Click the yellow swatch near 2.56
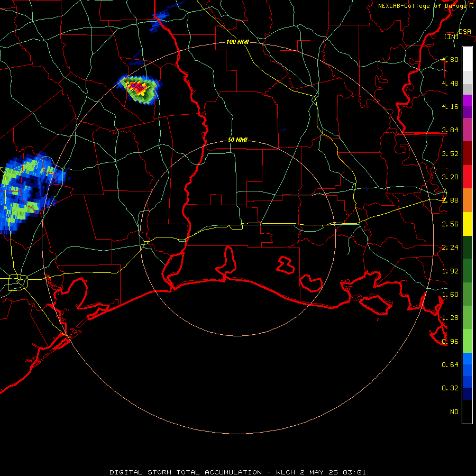Screen dimensions: 476x476 click(467, 224)
